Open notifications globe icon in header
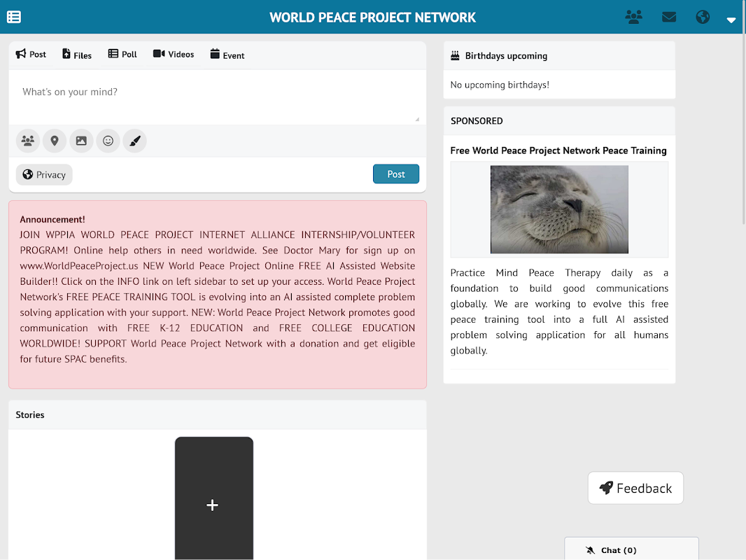 703,17
